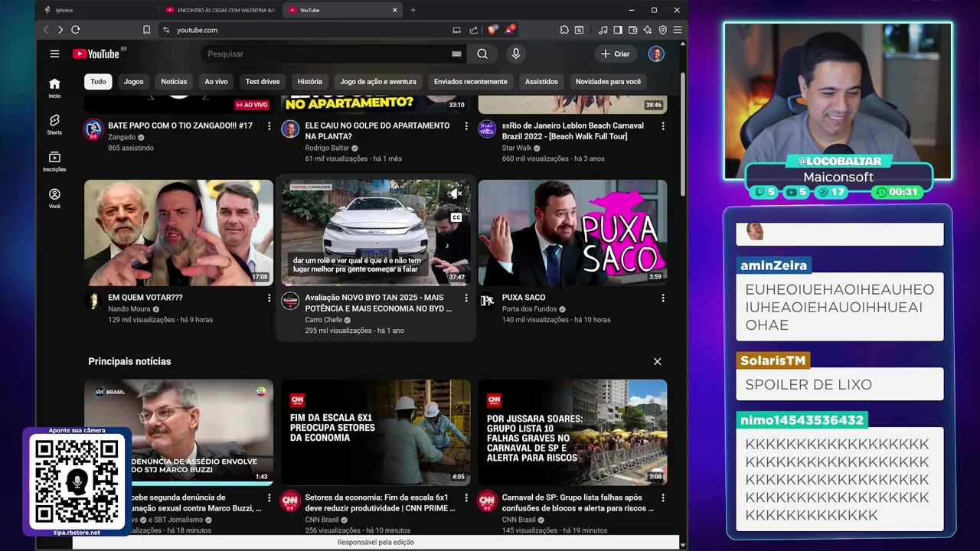
Task: Open the EM QUEM VOTAR video thumbnail
Action: pos(178,233)
